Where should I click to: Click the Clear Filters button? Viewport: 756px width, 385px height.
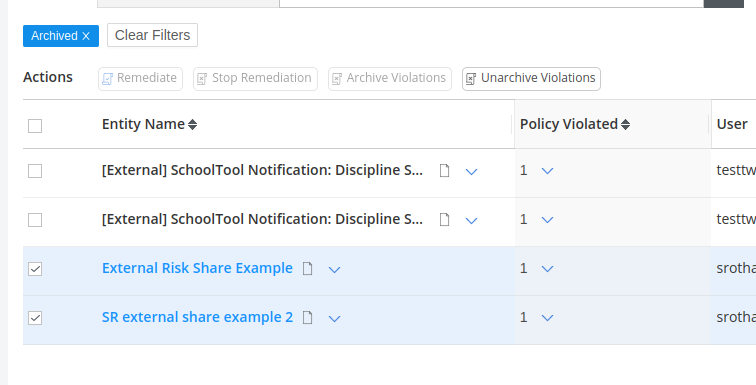(x=152, y=35)
